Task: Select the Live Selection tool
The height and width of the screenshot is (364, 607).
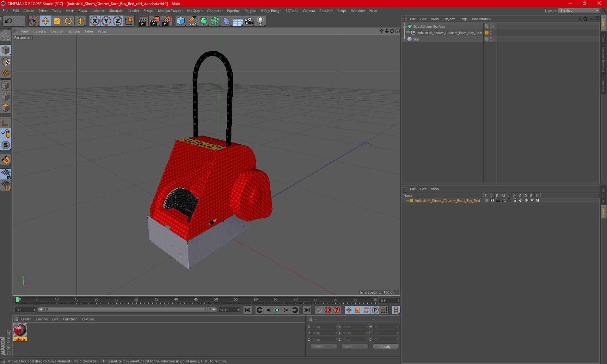Action: [34, 21]
